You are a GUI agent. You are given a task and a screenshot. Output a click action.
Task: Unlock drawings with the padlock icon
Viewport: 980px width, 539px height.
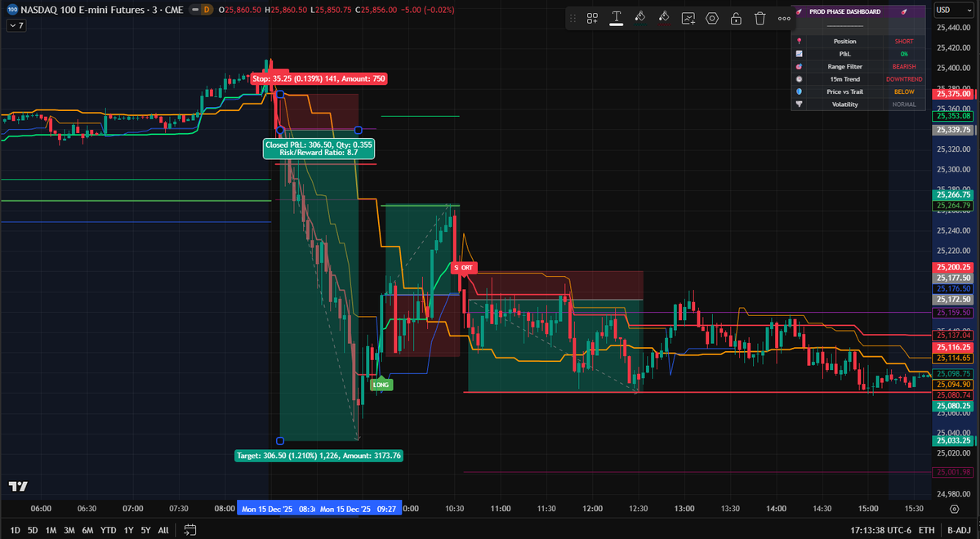click(736, 17)
